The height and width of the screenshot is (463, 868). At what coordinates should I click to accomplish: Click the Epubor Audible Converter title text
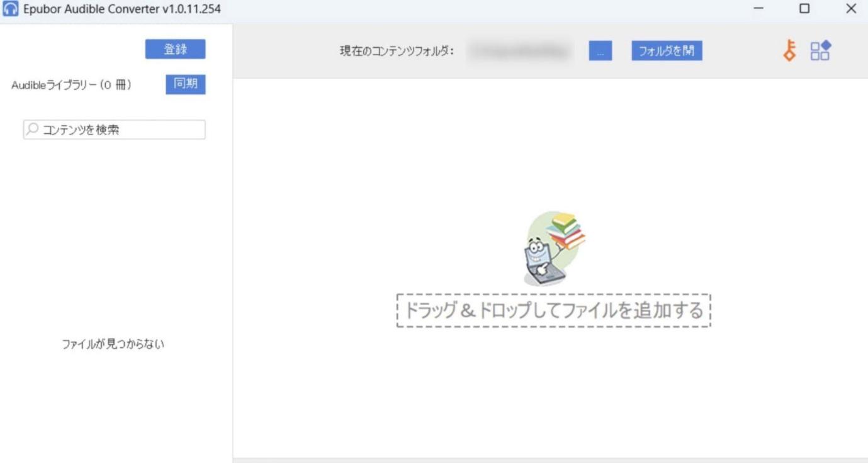point(121,9)
